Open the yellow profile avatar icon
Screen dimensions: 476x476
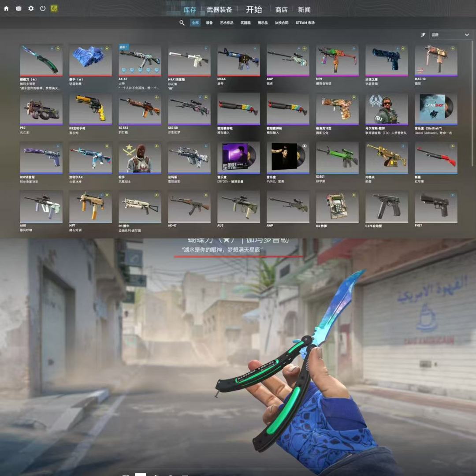click(54, 8)
